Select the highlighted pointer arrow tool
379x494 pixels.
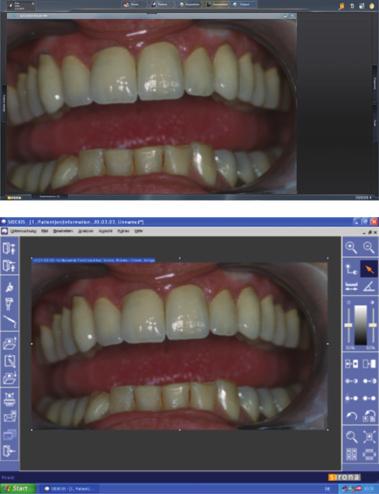[369, 269]
